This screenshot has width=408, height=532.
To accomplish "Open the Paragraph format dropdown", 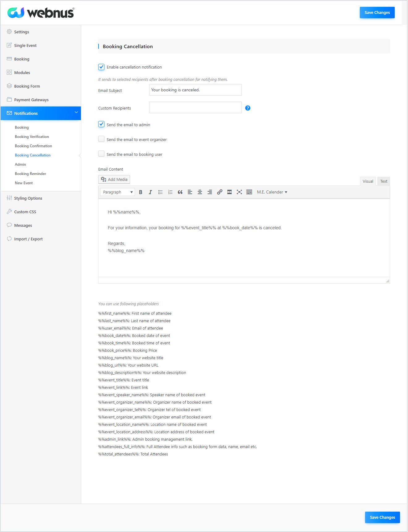I will [117, 192].
